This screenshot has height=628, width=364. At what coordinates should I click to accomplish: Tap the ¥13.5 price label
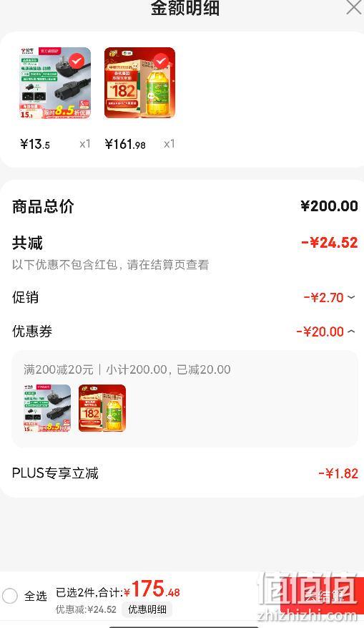coord(35,144)
